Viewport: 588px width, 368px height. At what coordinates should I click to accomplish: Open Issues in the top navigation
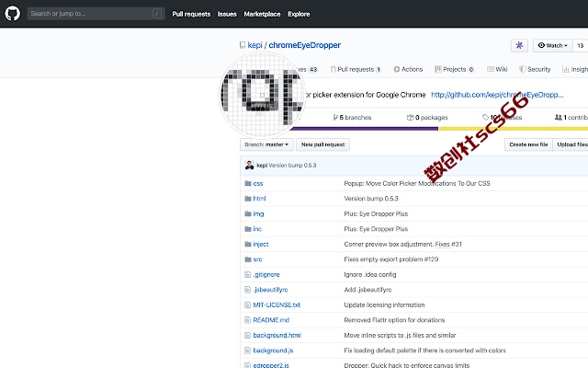point(227,14)
